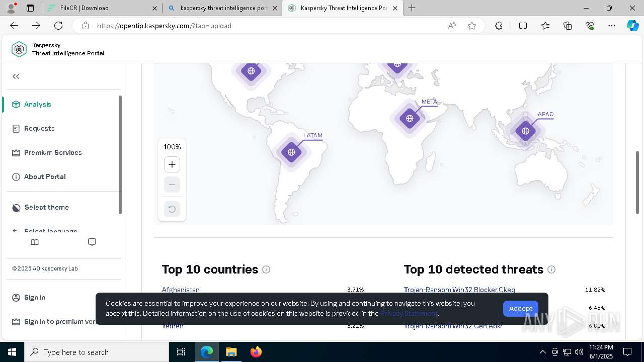This screenshot has height=362, width=644.
Task: Collapse the sidebar with double chevron
Action: tap(16, 76)
